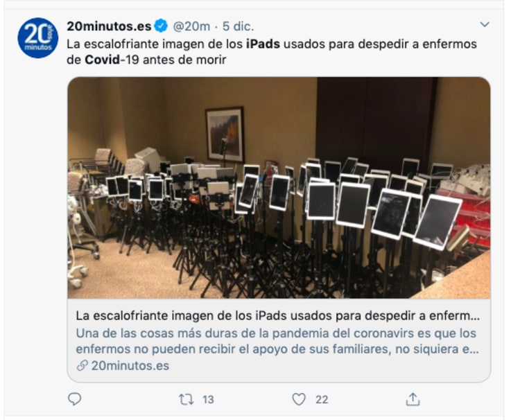The image size is (520, 420).
Task: Click the likes count 22
Action: tap(322, 400)
